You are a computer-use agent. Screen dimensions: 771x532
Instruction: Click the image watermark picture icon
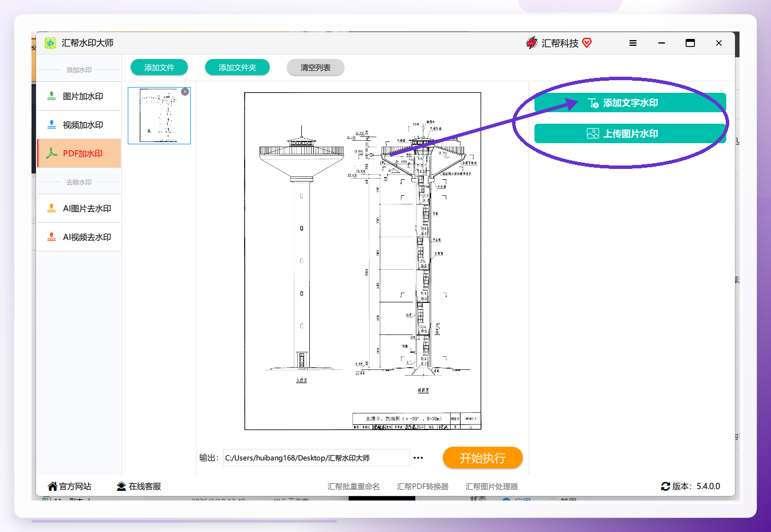point(593,133)
